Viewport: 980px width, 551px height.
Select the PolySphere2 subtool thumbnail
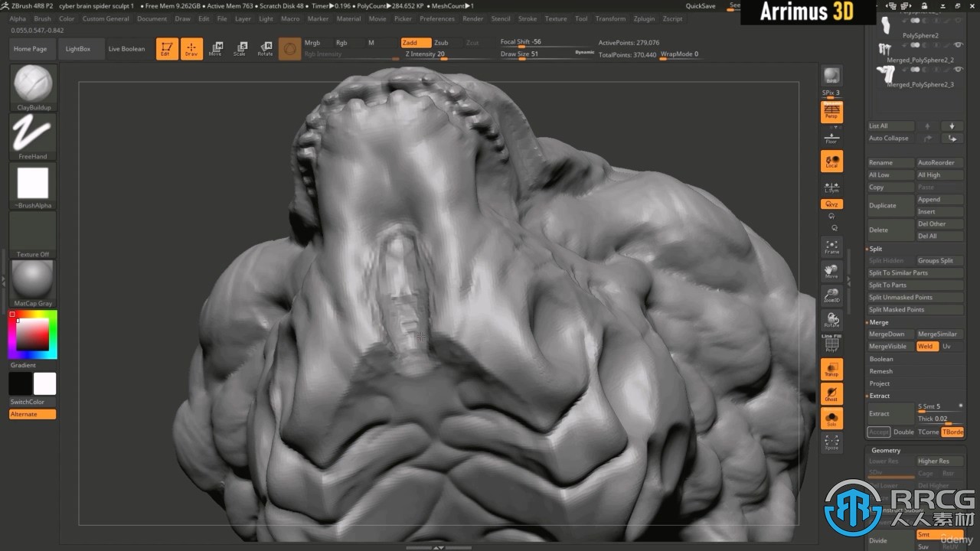(x=886, y=26)
